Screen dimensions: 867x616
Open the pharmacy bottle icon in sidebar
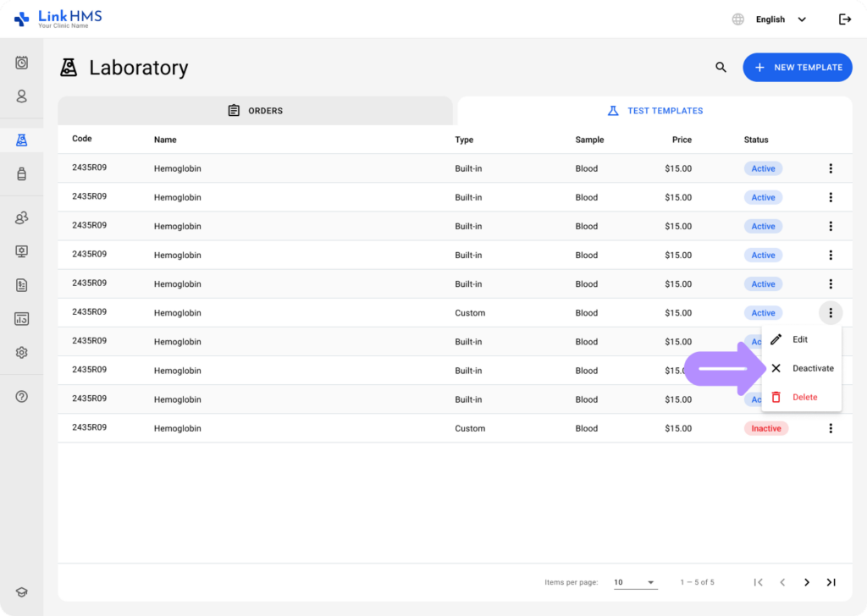pyautogui.click(x=20, y=173)
